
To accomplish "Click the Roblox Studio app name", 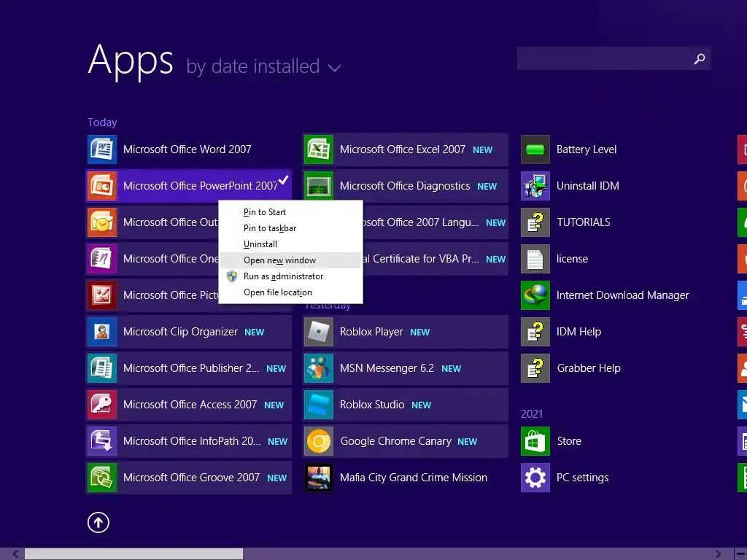I will (372, 405).
